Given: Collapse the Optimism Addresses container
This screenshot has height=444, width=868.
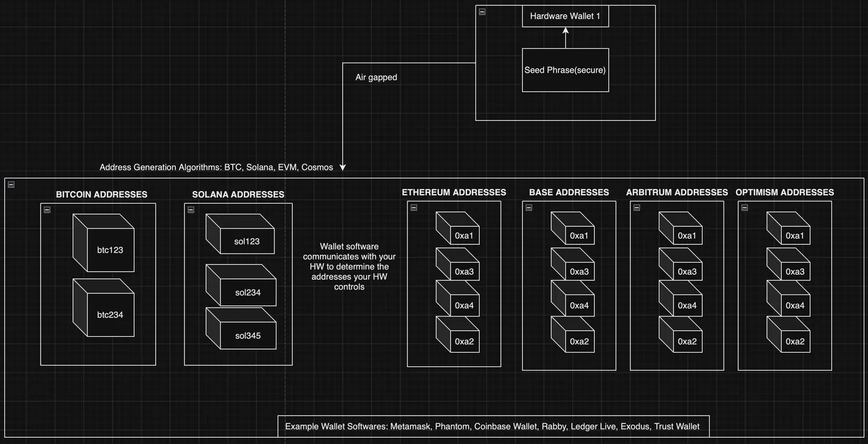Looking at the screenshot, I should 744,207.
